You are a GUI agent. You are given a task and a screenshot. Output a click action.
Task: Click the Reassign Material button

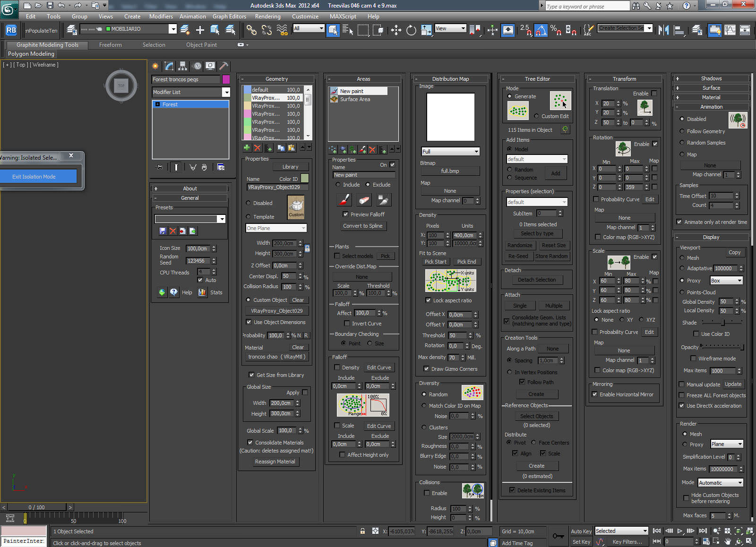275,462
